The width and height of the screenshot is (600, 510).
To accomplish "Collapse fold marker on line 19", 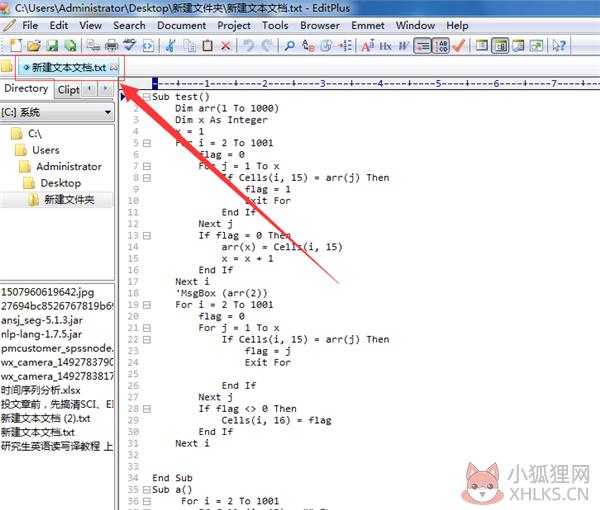I will click(x=147, y=305).
